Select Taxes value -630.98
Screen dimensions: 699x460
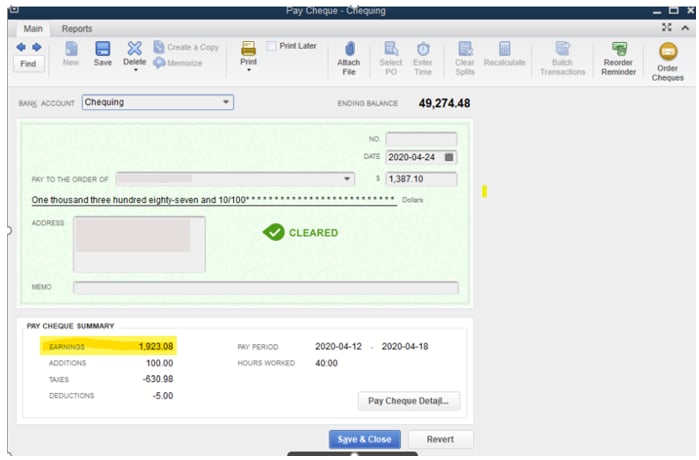[158, 379]
